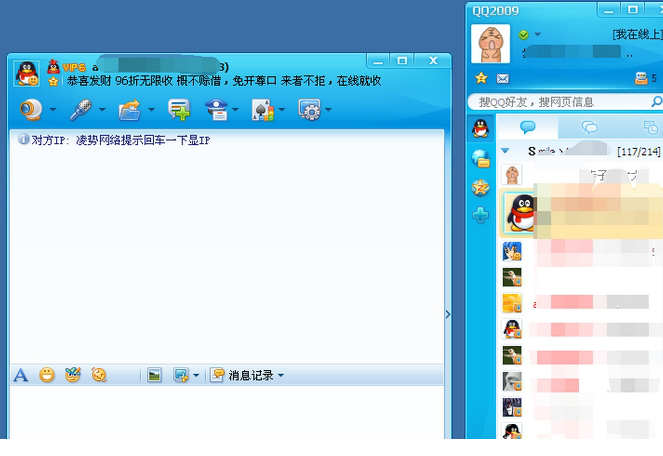The image size is (663, 456).
Task: Click the send file folder icon
Action: tap(130, 110)
